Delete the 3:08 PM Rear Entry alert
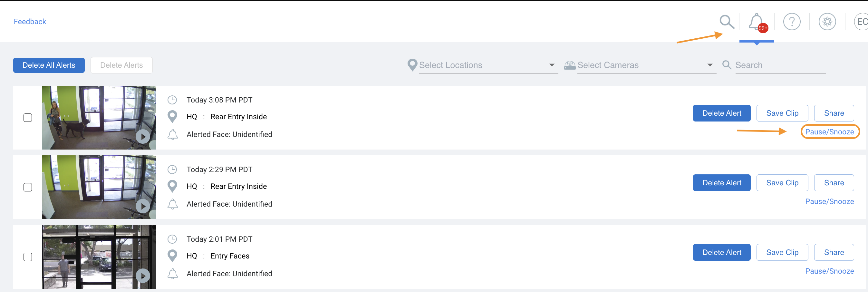The image size is (868, 292). (721, 113)
